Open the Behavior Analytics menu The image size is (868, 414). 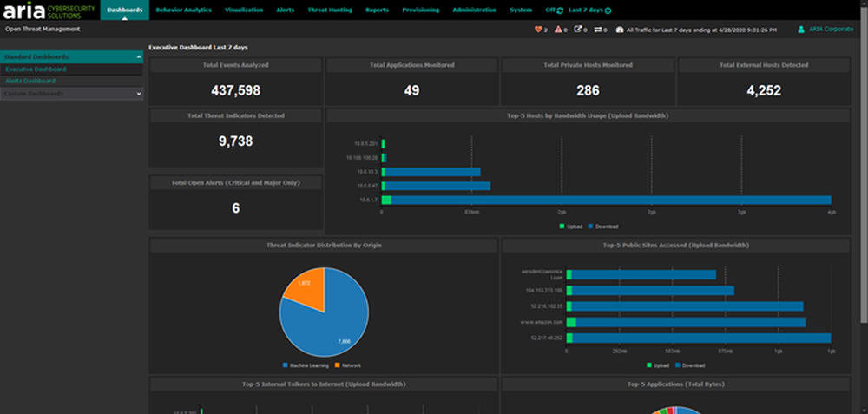[183, 10]
